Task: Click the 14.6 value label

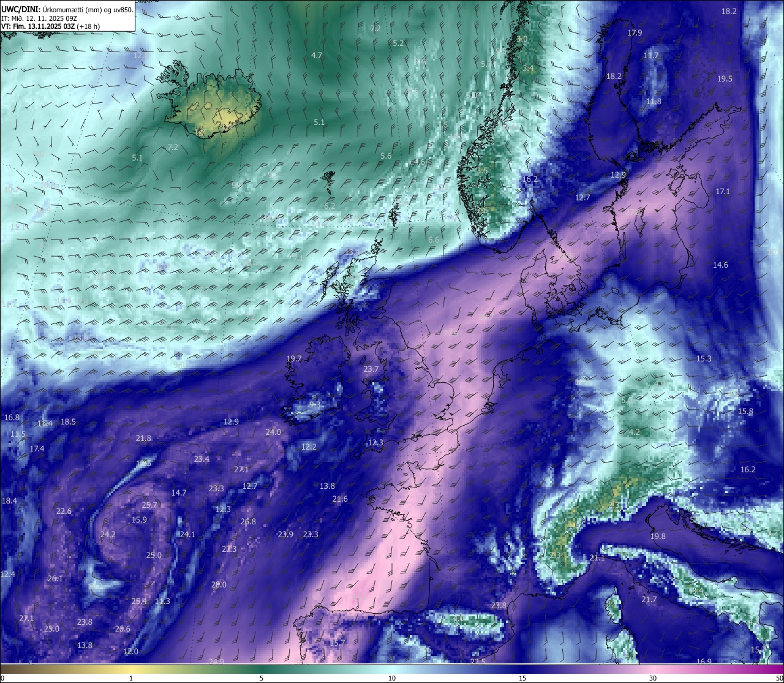Action: 720,265
